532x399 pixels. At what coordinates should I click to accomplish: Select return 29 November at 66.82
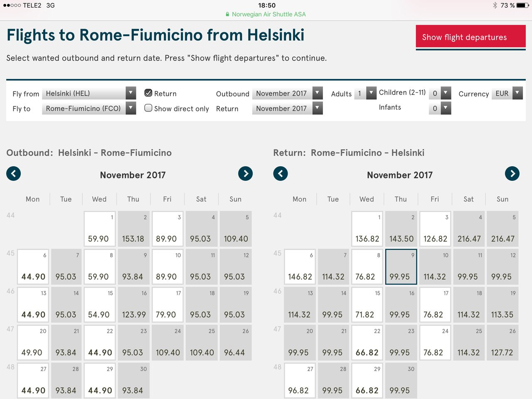367,380
